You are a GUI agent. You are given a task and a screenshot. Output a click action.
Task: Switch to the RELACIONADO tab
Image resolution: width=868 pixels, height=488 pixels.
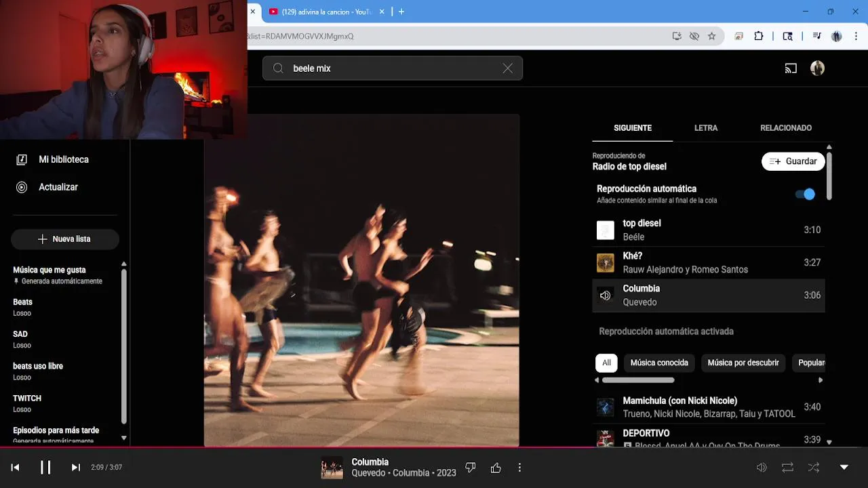click(x=786, y=127)
